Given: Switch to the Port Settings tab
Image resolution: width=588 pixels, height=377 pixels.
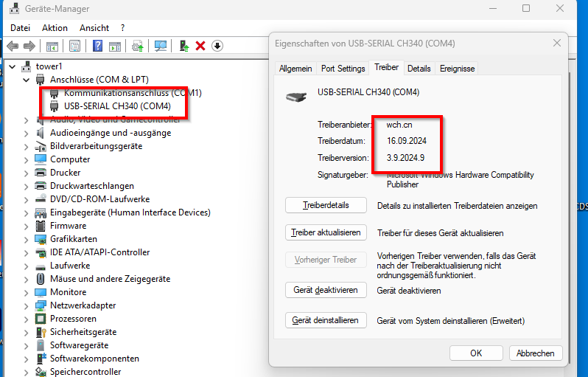Looking at the screenshot, I should pyautogui.click(x=343, y=69).
